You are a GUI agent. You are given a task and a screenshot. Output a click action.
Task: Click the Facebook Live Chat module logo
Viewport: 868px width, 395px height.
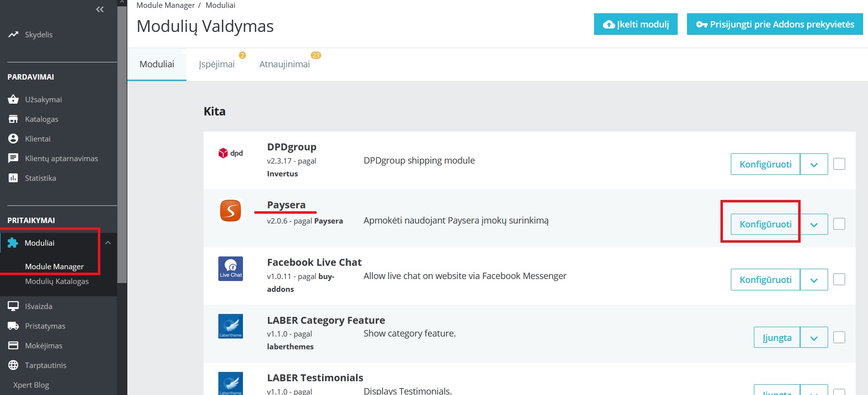[231, 269]
